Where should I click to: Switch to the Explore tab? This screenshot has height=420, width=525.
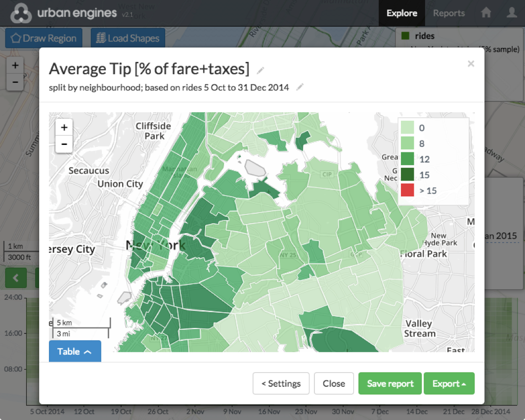coord(401,13)
